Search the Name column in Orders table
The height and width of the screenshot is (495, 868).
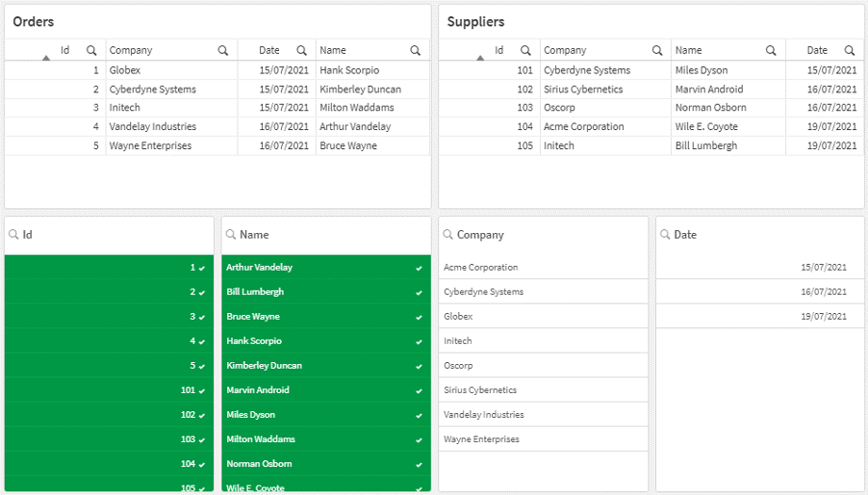click(x=415, y=50)
